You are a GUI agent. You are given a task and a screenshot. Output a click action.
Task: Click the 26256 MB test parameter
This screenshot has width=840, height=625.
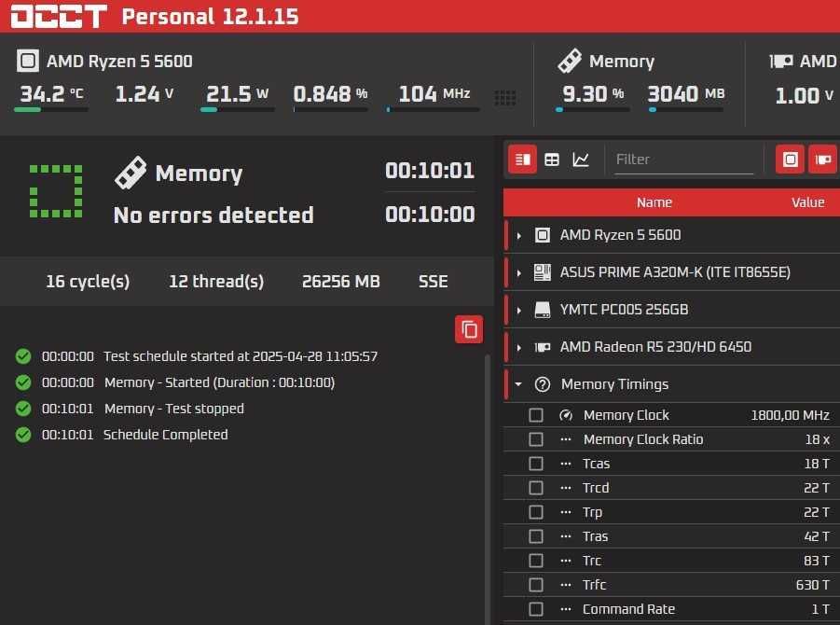[340, 282]
